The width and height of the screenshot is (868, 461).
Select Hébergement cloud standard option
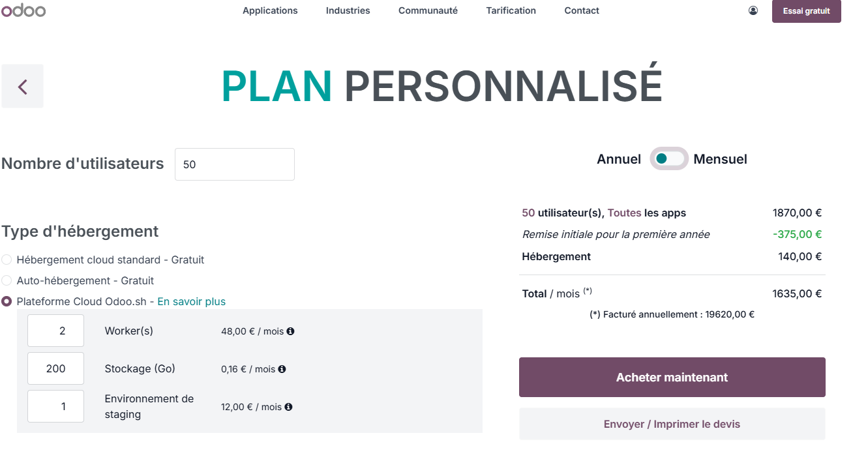(7, 260)
